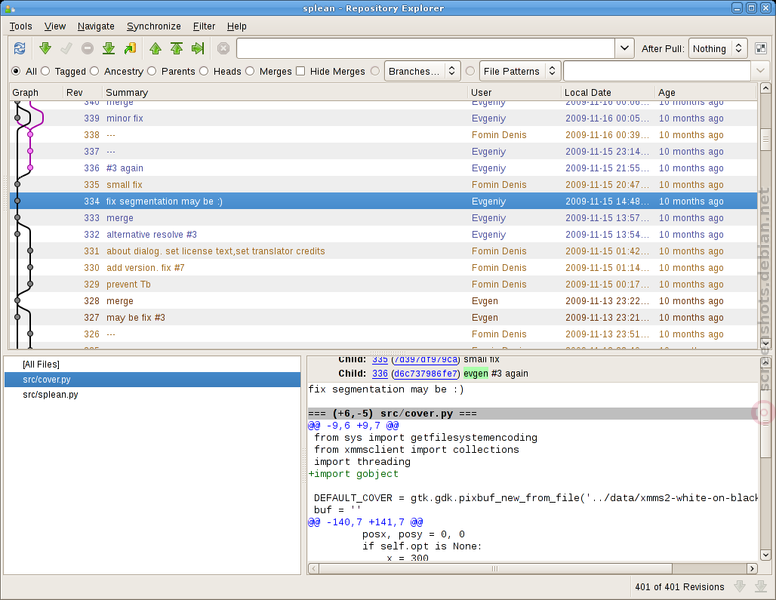Click the Push icon with barred up arrow

click(x=177, y=48)
